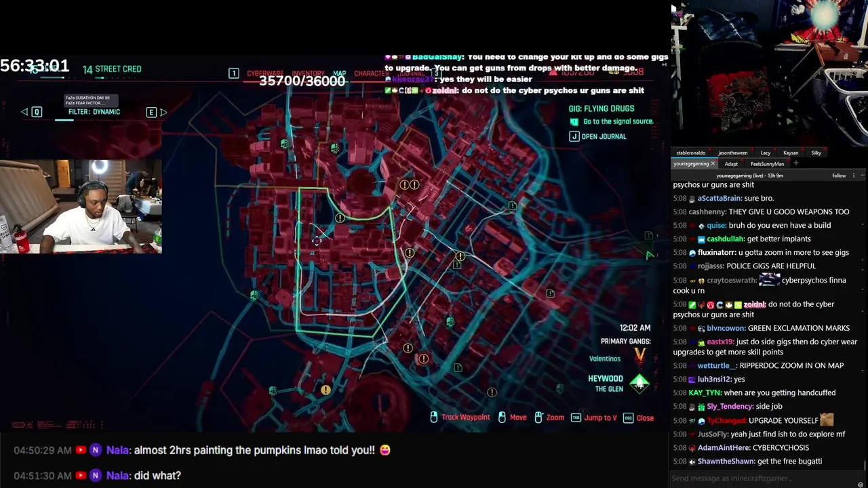The height and width of the screenshot is (488, 868).
Task: Click the Jump to V label
Action: point(601,418)
